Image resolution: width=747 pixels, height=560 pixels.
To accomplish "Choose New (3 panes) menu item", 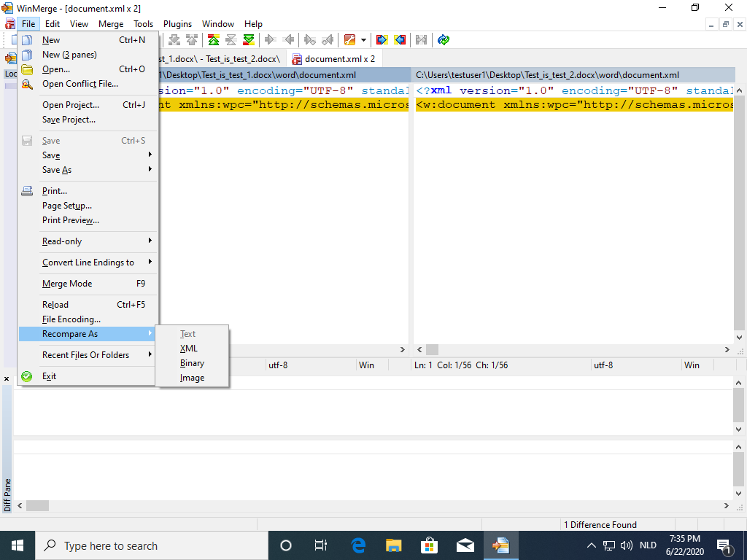I will click(88, 55).
